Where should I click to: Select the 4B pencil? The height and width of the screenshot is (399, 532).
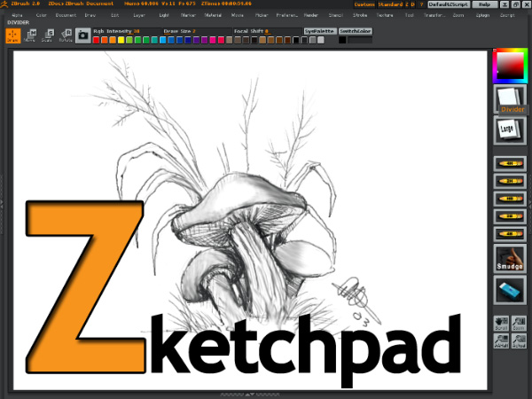click(x=510, y=234)
